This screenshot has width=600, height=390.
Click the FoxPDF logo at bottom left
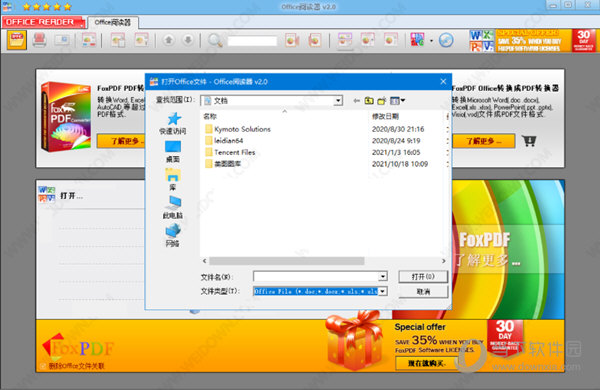click(x=78, y=346)
